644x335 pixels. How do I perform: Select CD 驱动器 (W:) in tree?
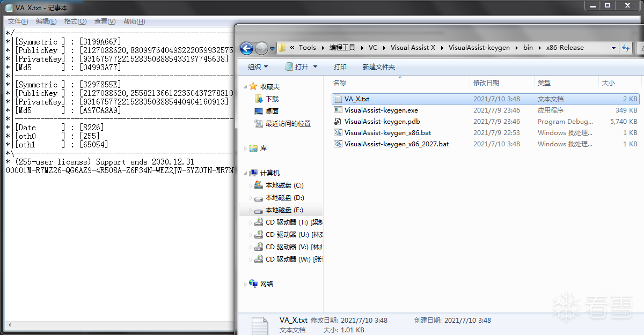(x=294, y=259)
